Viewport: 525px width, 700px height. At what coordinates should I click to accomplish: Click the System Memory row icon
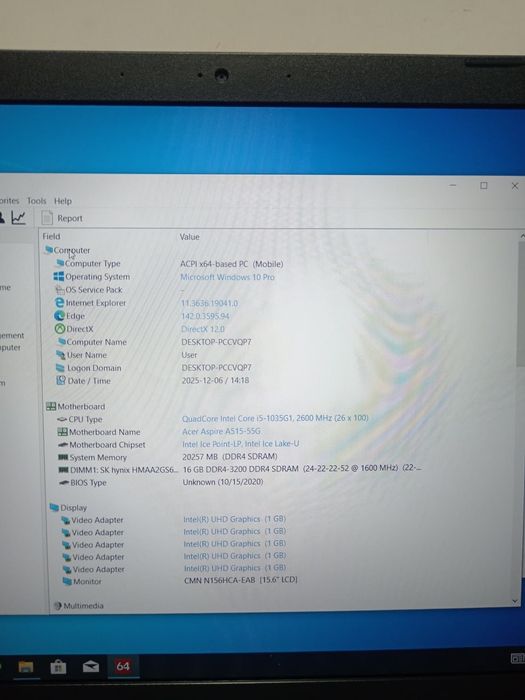(x=63, y=457)
